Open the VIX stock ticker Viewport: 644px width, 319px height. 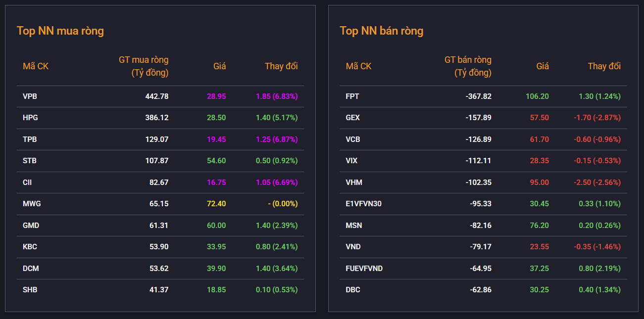click(351, 161)
